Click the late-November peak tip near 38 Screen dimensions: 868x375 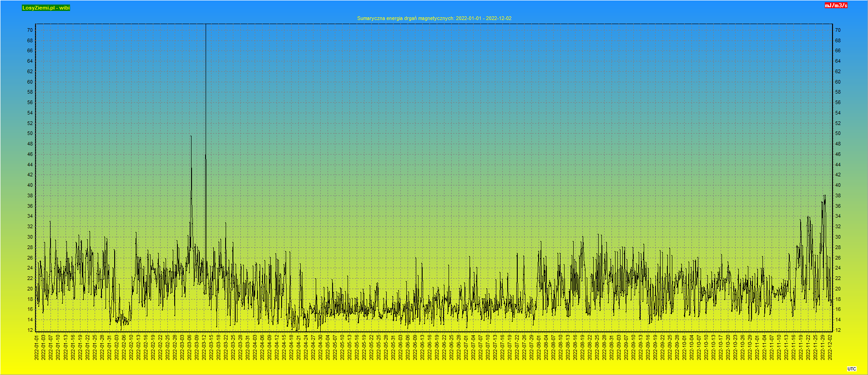[825, 195]
